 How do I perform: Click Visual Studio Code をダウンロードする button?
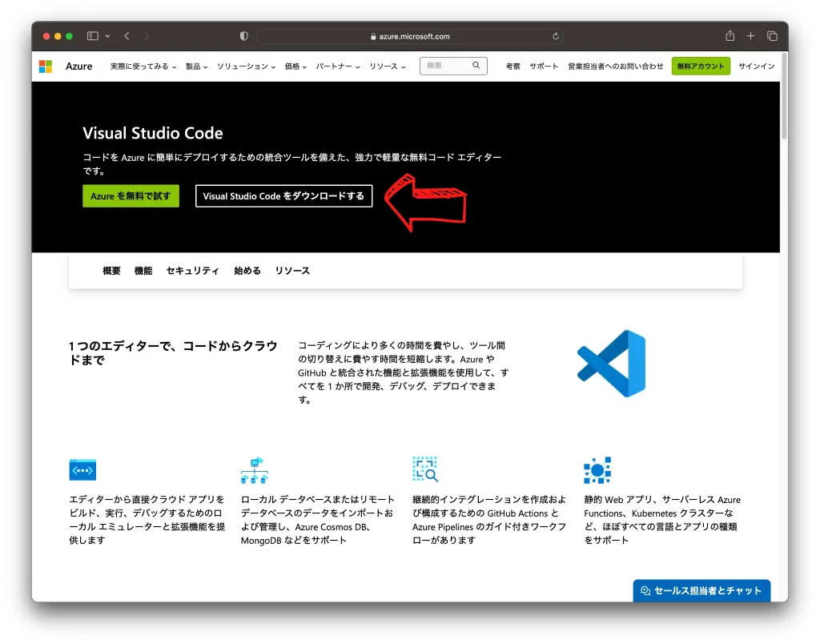coord(283,195)
